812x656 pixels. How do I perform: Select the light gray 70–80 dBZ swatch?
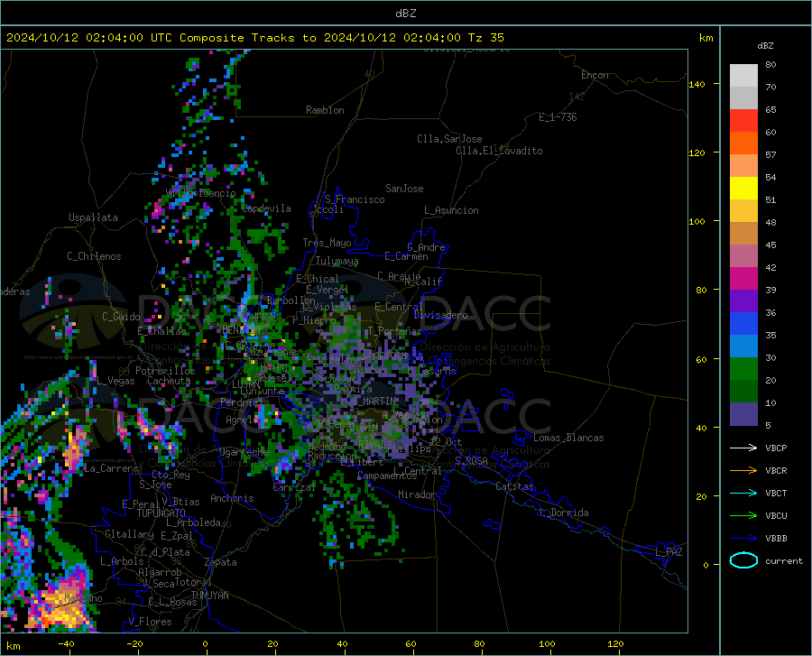743,76
